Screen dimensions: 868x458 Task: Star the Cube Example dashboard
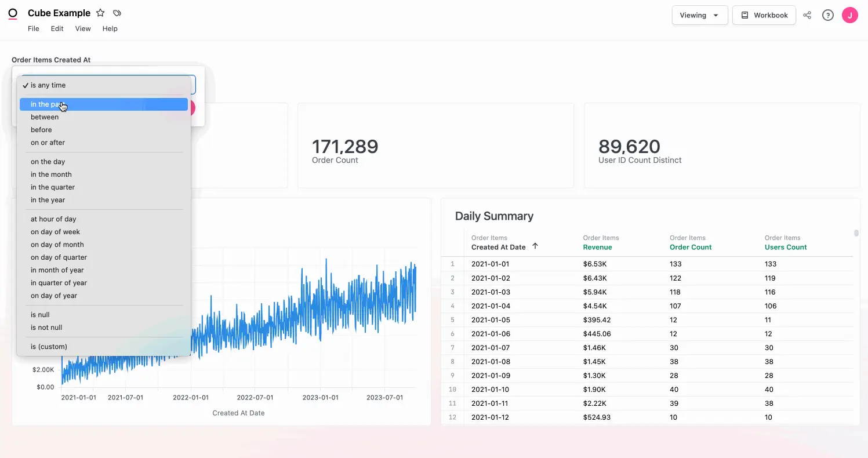[100, 13]
